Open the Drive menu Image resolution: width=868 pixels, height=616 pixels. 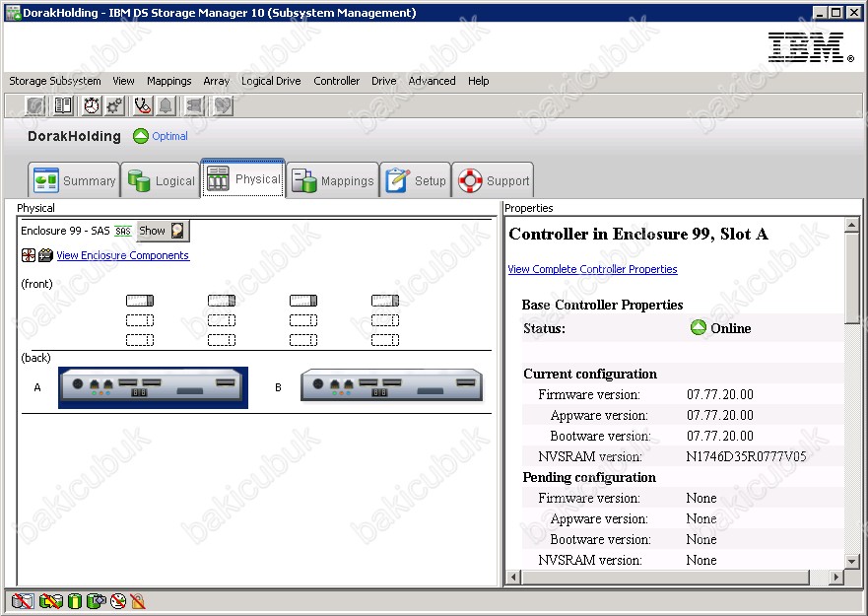[383, 81]
